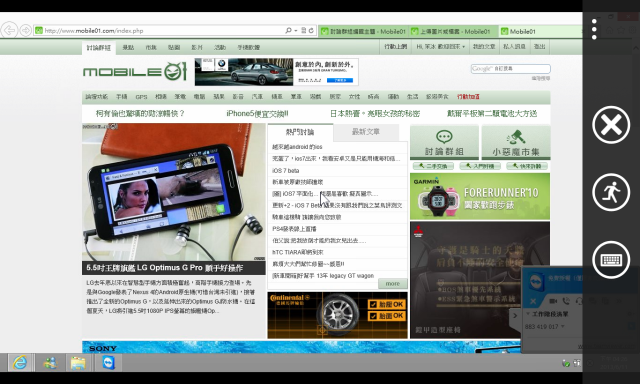Collapse the TeamViewer panel side arrow
The image size is (640, 384).
(515, 315)
